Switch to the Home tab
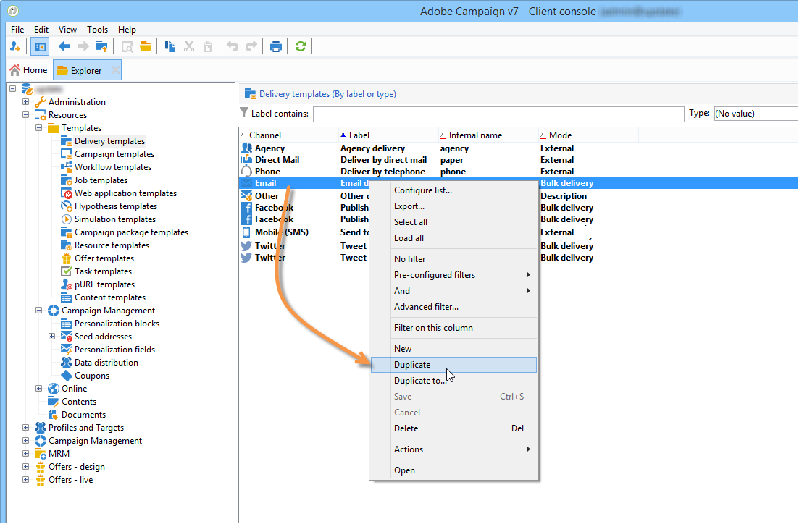807x532 pixels. pos(28,70)
